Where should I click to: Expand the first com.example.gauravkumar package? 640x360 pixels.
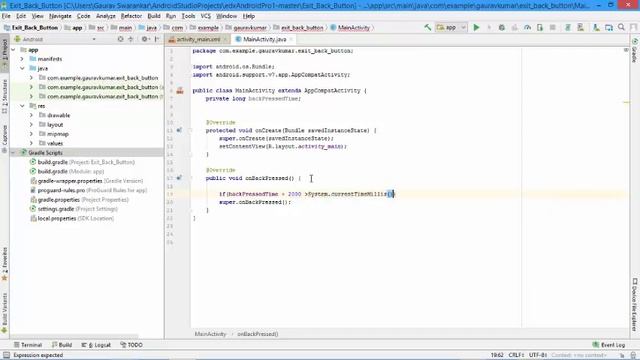pos(31,78)
